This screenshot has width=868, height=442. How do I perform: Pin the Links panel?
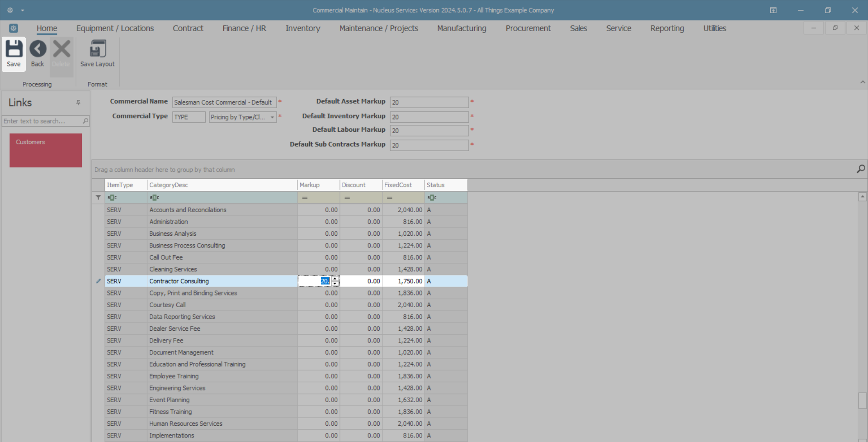[x=78, y=103]
